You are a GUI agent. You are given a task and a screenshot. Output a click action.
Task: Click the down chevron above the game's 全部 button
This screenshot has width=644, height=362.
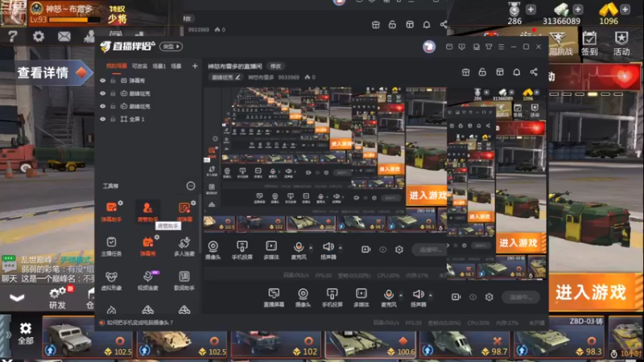click(x=17, y=298)
